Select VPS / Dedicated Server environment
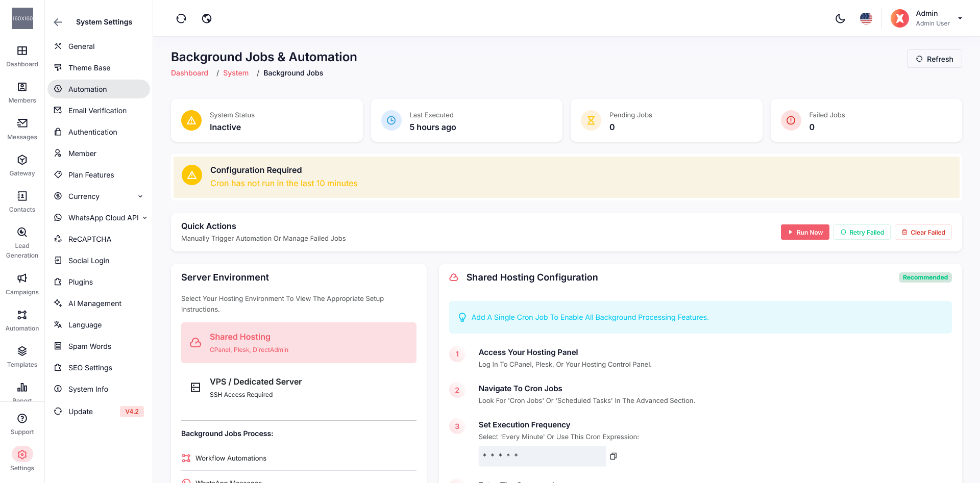 (x=299, y=388)
